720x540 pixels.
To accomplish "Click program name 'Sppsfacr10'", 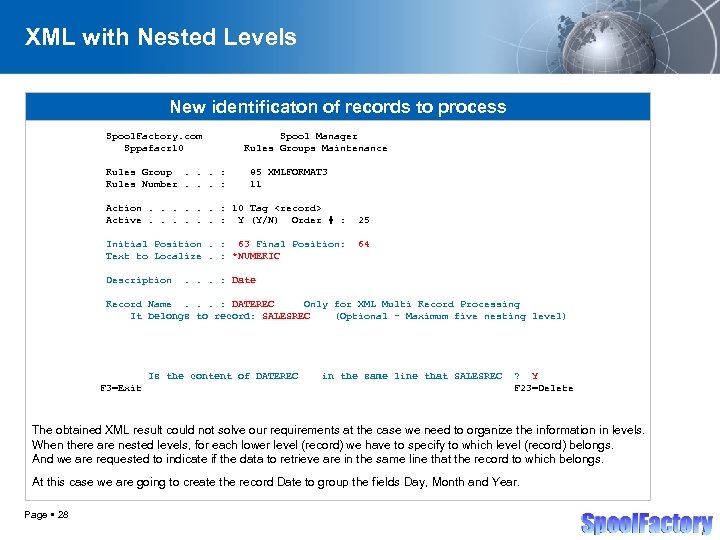I will (x=154, y=148).
